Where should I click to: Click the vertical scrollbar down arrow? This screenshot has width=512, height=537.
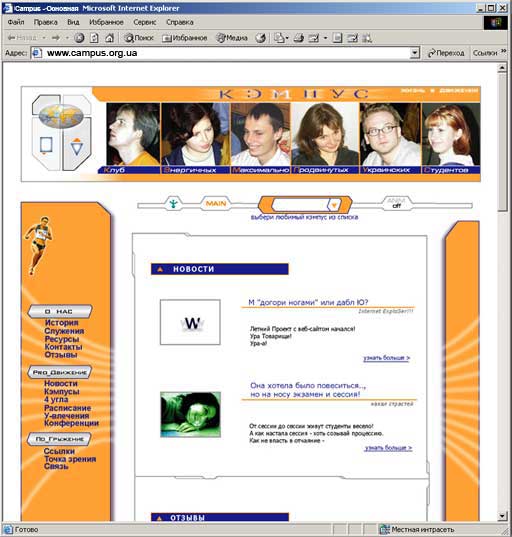tap(502, 515)
